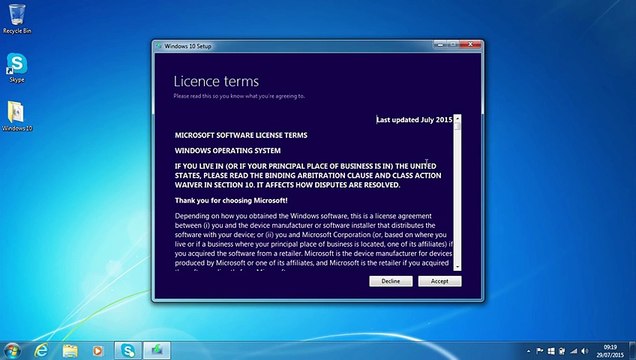This screenshot has width=636, height=360.
Task: Click 'Please read this so you know' subtitle
Action: tap(239, 96)
